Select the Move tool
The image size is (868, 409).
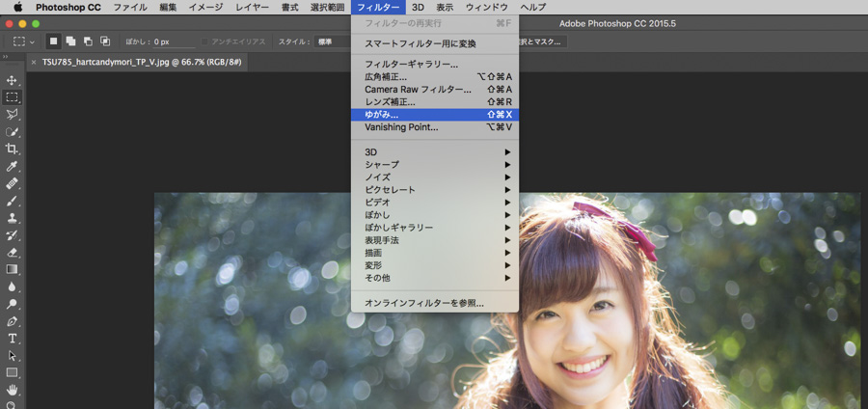12,80
